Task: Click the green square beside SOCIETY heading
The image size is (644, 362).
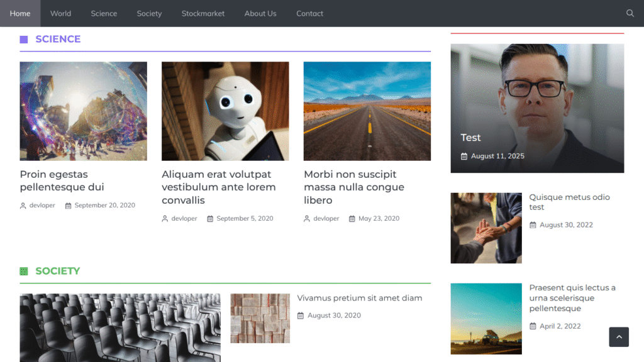Action: click(24, 271)
